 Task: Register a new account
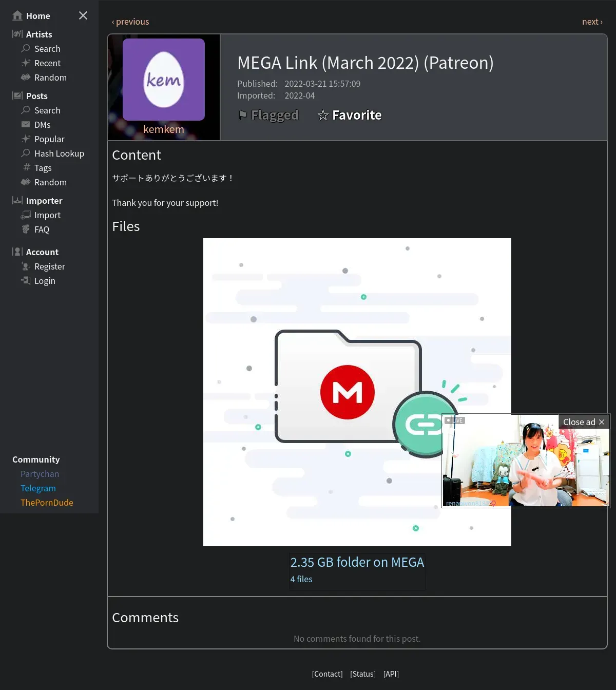click(50, 266)
